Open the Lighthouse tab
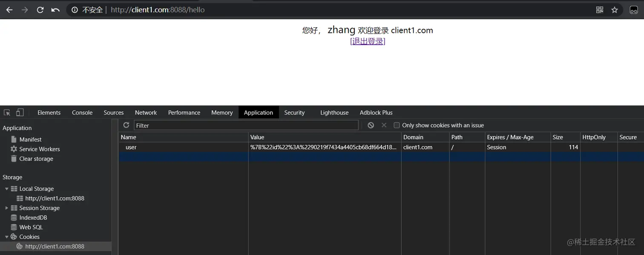Image resolution: width=644 pixels, height=255 pixels. (x=334, y=113)
